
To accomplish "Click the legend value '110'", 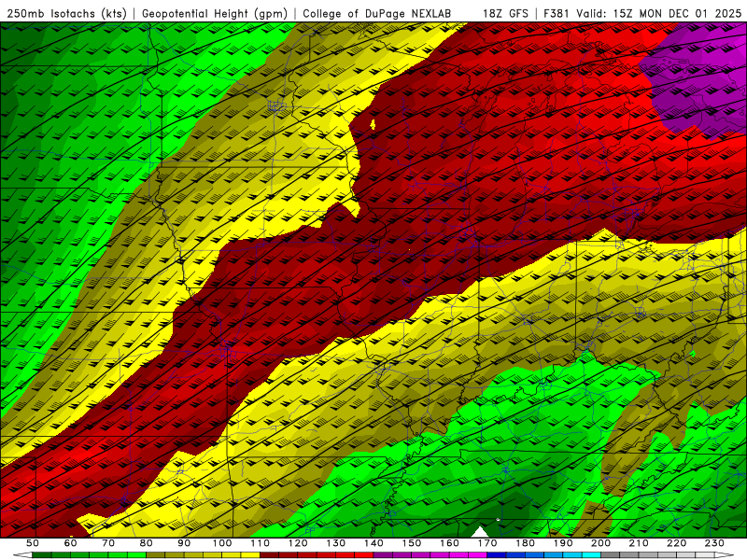I will [261, 543].
